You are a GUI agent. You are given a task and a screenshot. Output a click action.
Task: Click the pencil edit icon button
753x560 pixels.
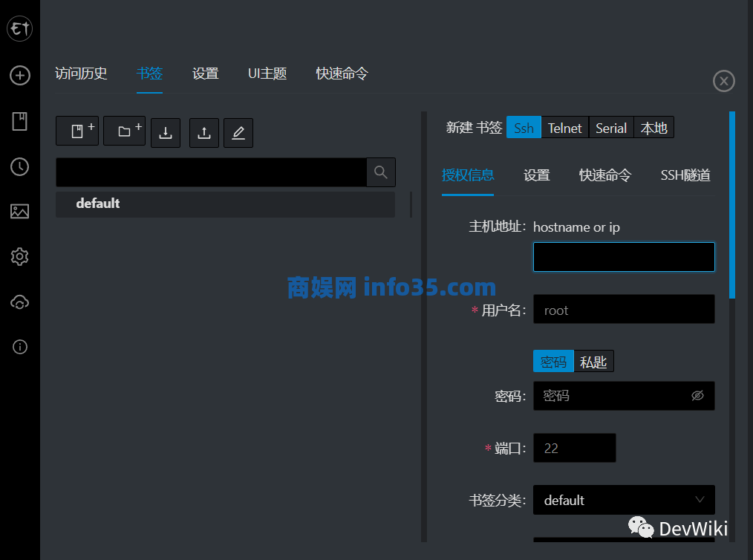click(x=238, y=133)
